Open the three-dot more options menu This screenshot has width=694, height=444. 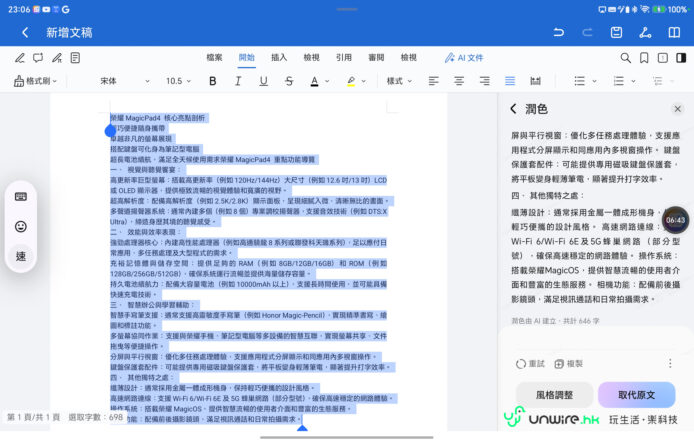670,363
